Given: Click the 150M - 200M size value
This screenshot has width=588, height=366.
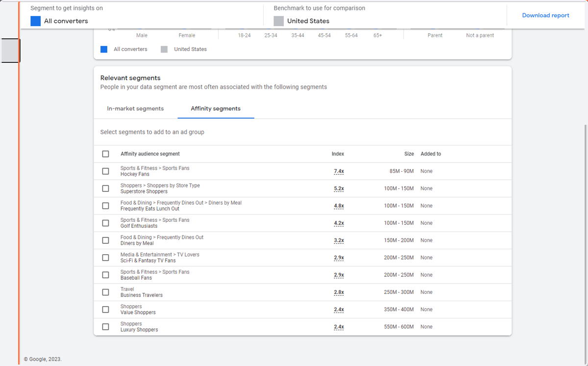Looking at the screenshot, I should tap(399, 240).
